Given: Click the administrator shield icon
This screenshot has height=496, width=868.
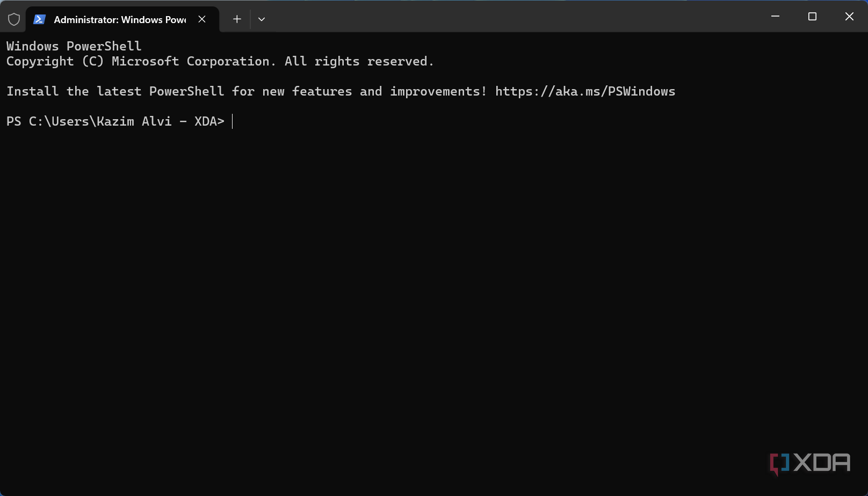Looking at the screenshot, I should coord(14,19).
